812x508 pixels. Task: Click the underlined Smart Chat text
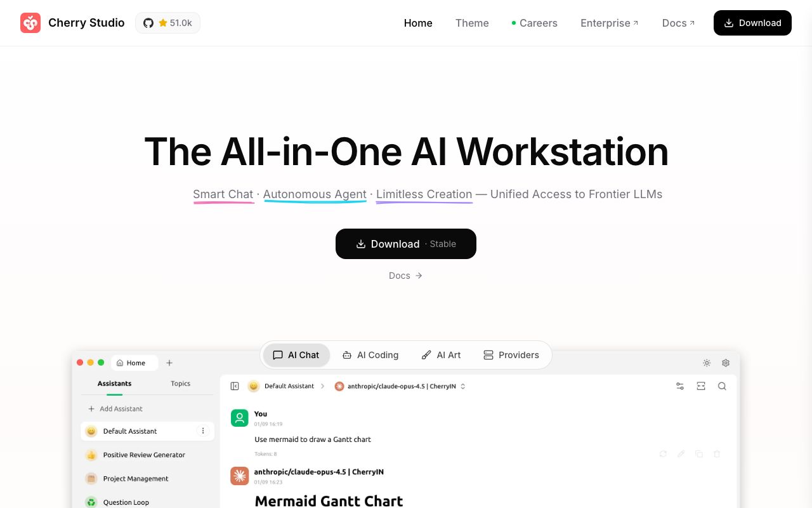(x=223, y=194)
